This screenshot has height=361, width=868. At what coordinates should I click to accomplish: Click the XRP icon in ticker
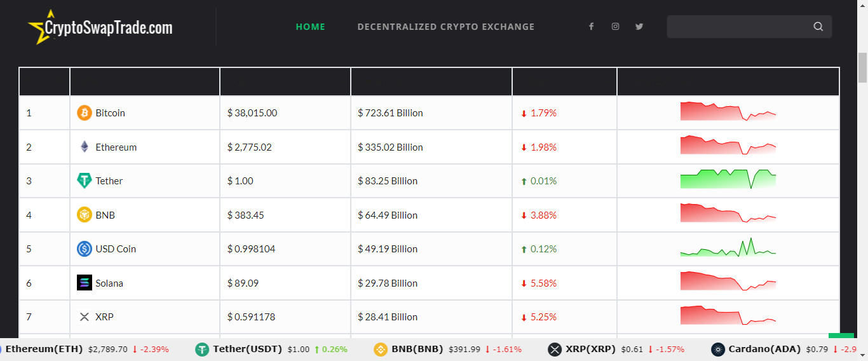(555, 349)
